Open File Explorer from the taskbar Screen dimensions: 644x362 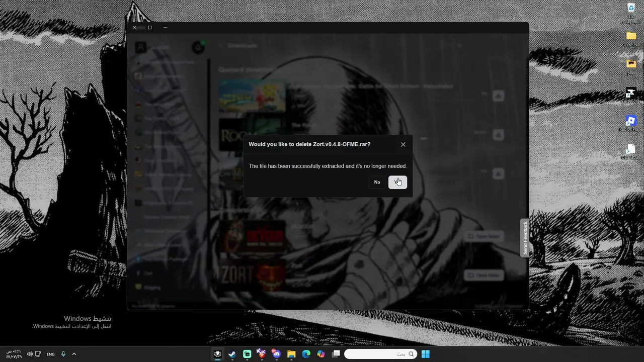point(291,354)
